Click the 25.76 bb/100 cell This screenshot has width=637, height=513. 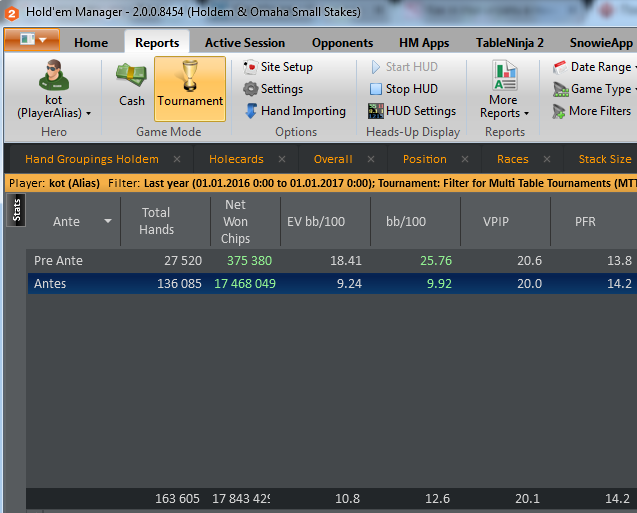click(x=436, y=261)
